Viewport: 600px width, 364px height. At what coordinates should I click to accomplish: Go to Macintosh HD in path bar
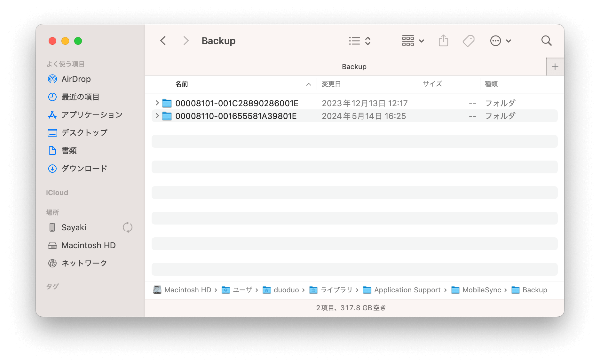[x=182, y=290]
